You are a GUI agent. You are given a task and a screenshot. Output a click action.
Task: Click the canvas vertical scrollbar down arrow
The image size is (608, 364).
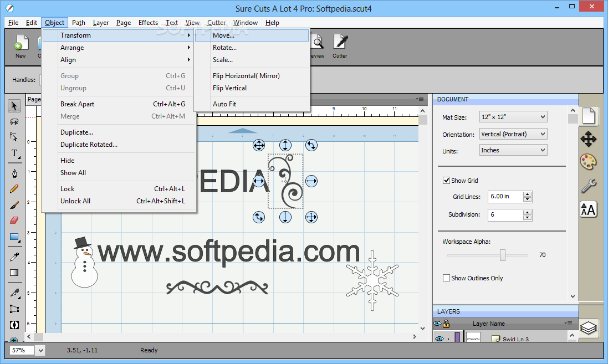pyautogui.click(x=423, y=329)
